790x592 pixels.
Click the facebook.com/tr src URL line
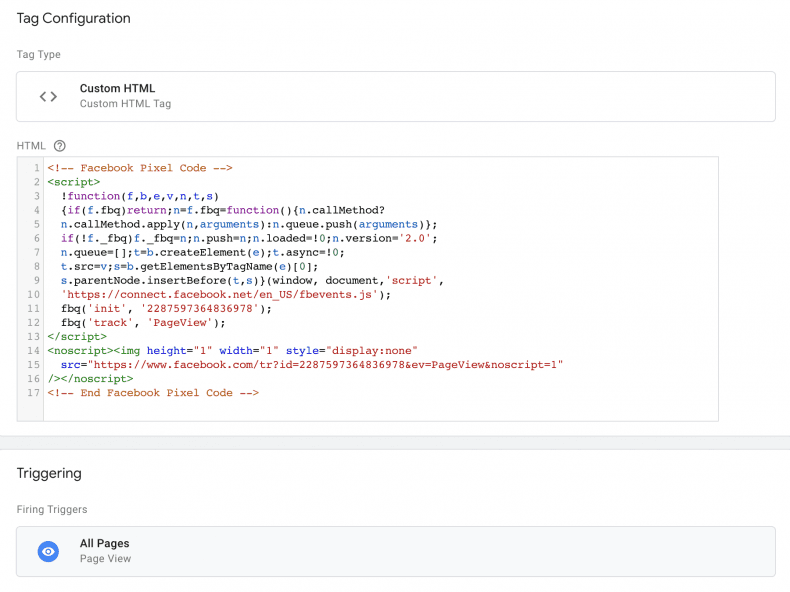coord(312,365)
